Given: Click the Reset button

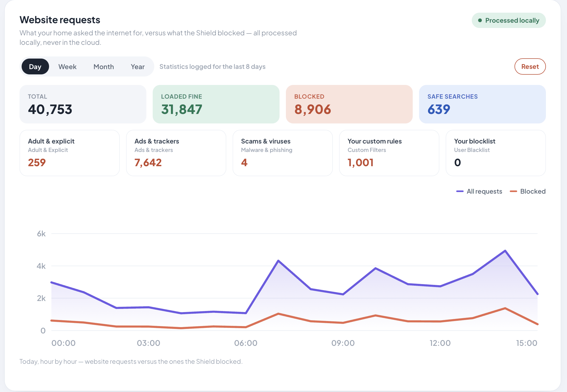Looking at the screenshot, I should pos(530,66).
